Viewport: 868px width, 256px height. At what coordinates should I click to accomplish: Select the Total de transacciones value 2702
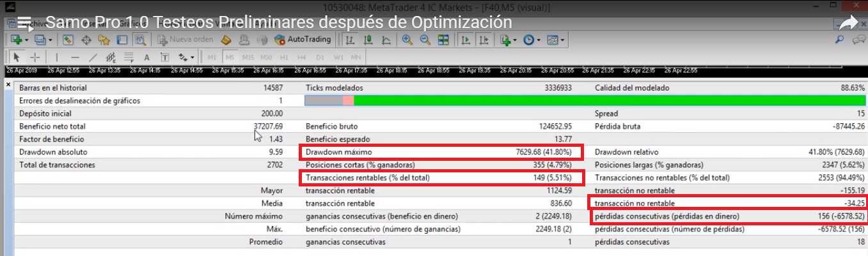275,165
